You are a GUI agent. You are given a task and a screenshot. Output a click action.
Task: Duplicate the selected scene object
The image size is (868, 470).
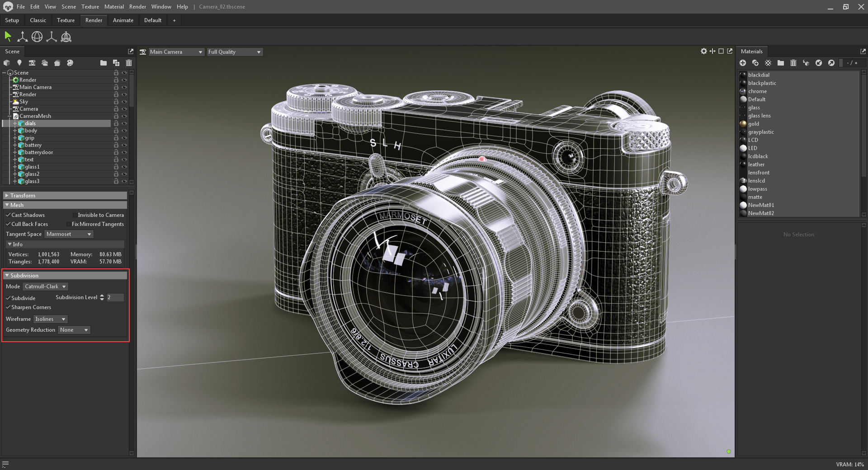tap(116, 63)
